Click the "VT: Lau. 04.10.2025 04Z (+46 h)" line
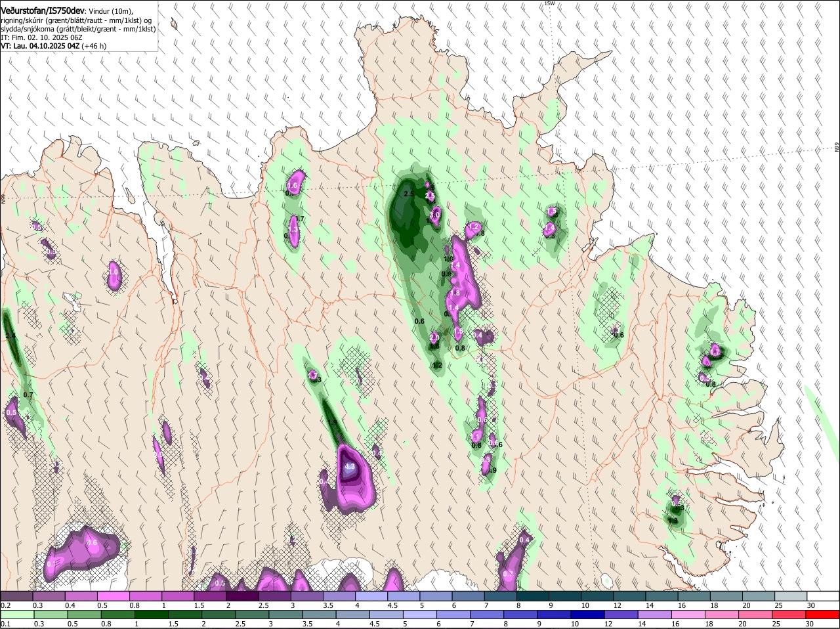 click(x=53, y=46)
